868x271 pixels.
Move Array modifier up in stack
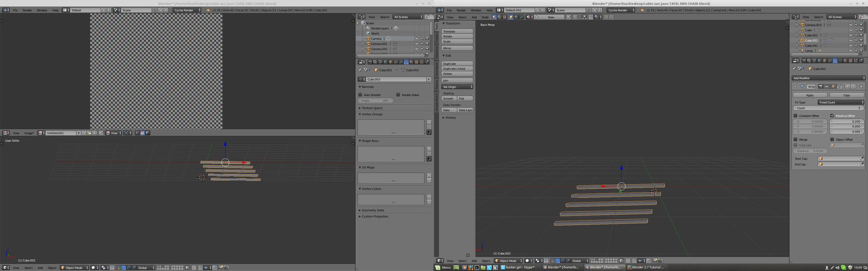(848, 86)
